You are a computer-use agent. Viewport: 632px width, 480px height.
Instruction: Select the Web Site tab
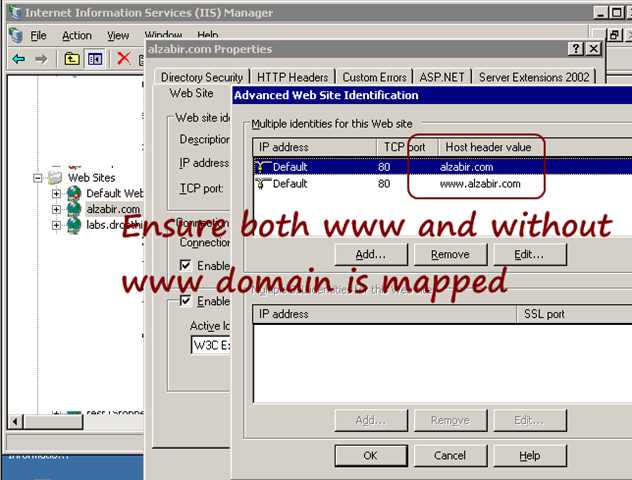(191, 93)
